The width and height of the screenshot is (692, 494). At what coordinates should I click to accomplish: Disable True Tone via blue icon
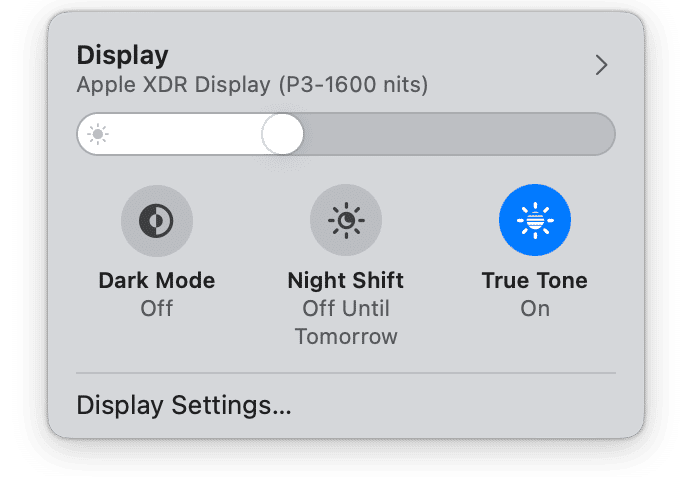click(x=534, y=221)
